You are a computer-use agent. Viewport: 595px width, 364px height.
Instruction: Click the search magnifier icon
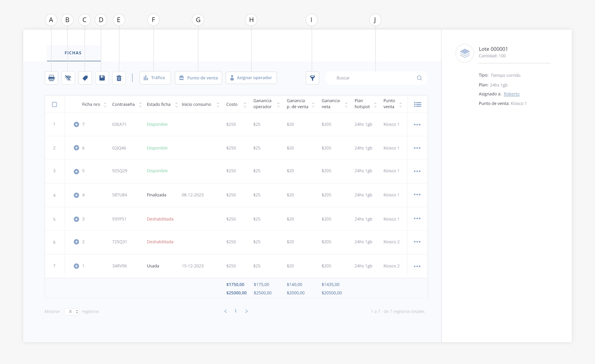pyautogui.click(x=419, y=78)
